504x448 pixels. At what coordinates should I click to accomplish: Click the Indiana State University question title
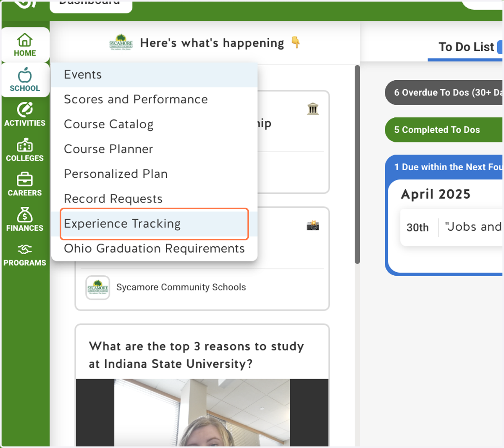click(x=196, y=355)
